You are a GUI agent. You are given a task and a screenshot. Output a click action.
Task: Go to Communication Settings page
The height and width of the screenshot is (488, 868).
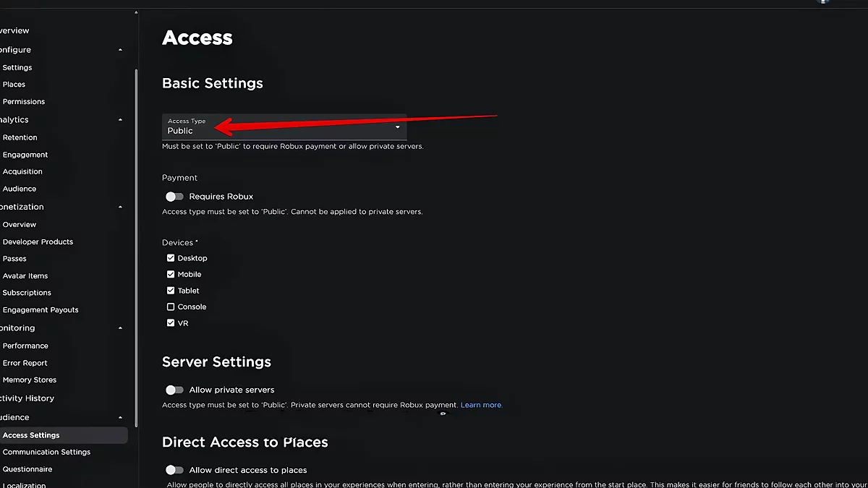[46, 453]
